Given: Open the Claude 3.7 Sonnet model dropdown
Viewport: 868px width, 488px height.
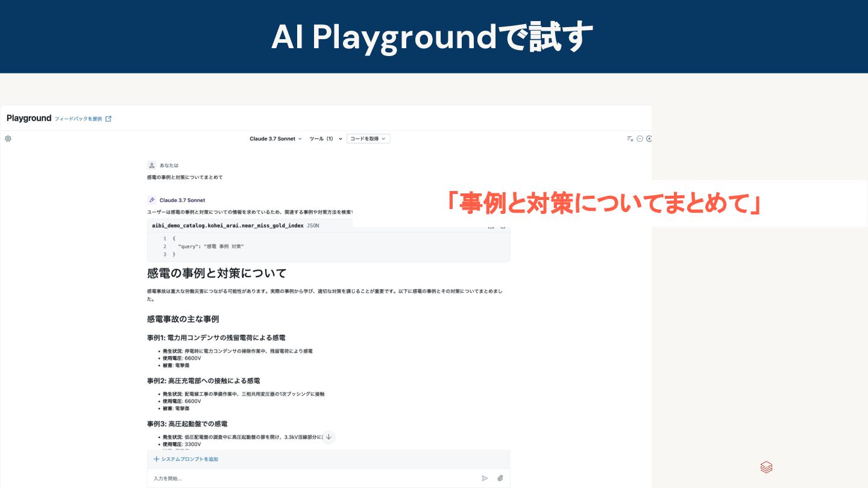Looking at the screenshot, I should pyautogui.click(x=275, y=139).
